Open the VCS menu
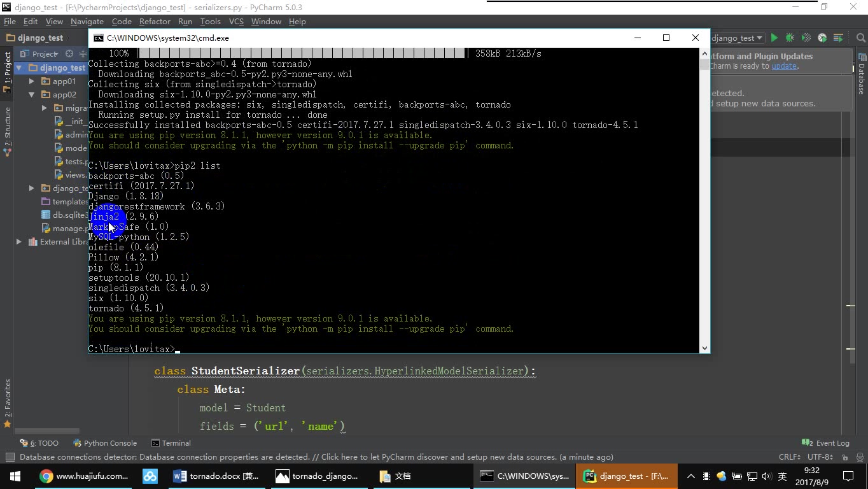The image size is (868, 489). pyautogui.click(x=236, y=21)
